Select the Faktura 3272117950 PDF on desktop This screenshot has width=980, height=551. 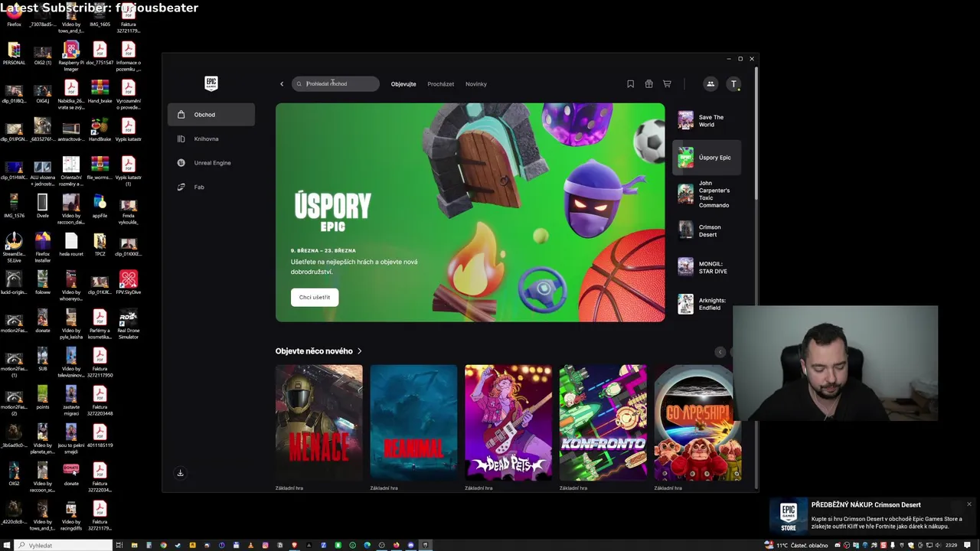pyautogui.click(x=100, y=363)
